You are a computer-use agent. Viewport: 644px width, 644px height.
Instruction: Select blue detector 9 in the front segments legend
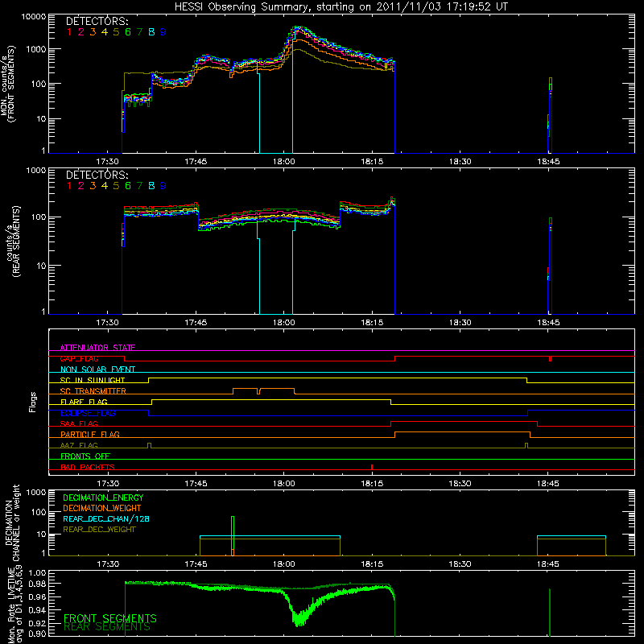coord(163,32)
